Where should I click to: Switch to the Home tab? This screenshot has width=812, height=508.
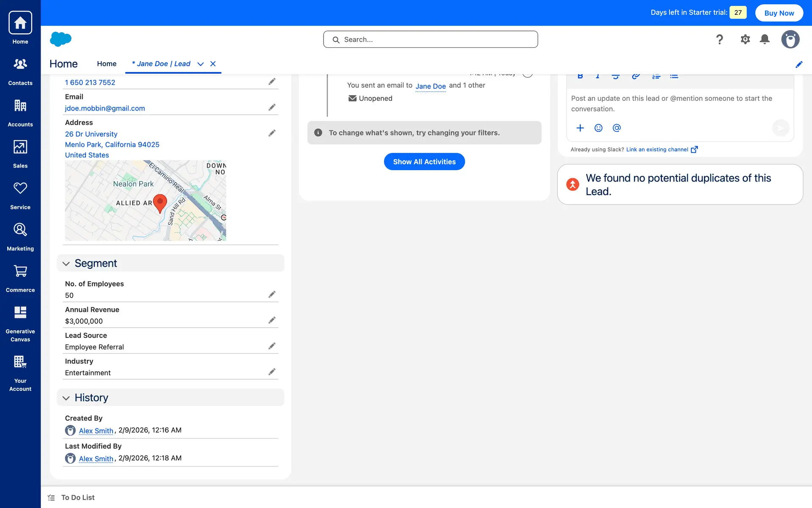(107, 64)
